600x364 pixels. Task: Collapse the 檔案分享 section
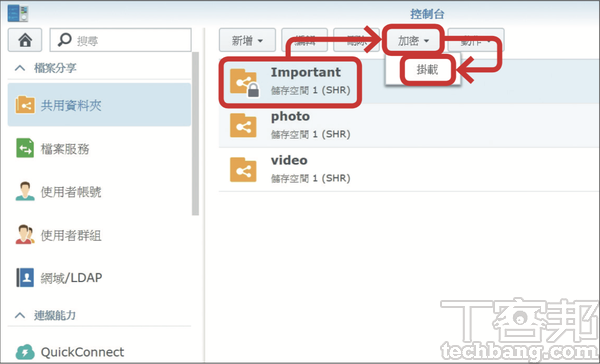point(20,68)
